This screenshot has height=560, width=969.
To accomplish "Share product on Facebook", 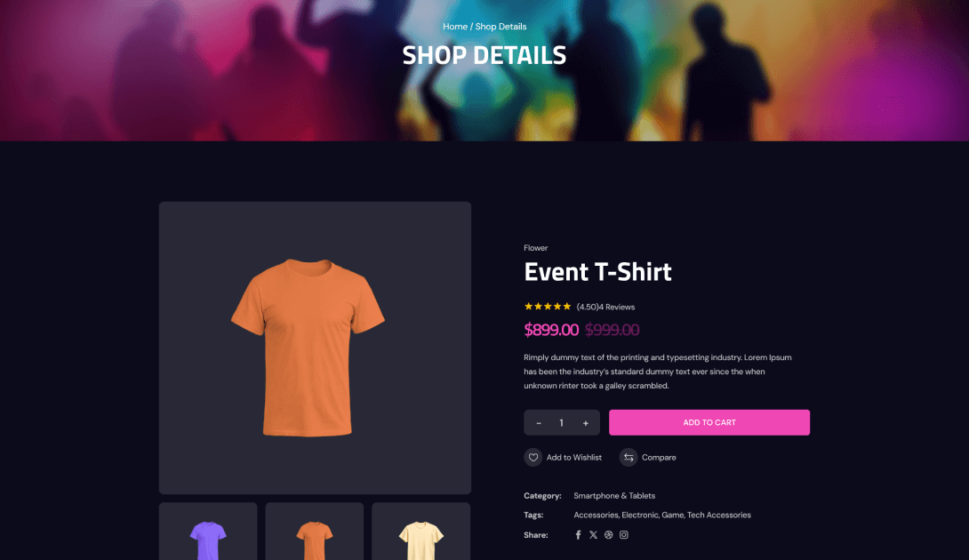I will click(578, 534).
